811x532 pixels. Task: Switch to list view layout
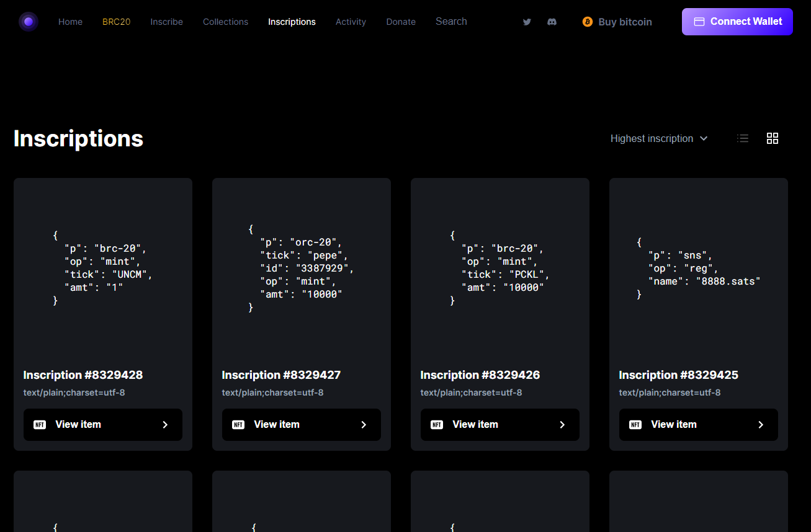[742, 138]
